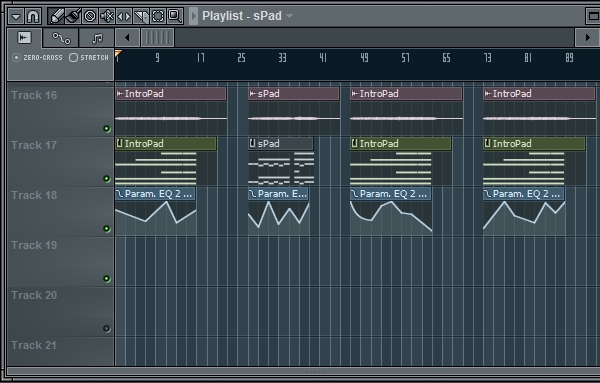Click bar 33 on the timeline ruler

[x=282, y=58]
